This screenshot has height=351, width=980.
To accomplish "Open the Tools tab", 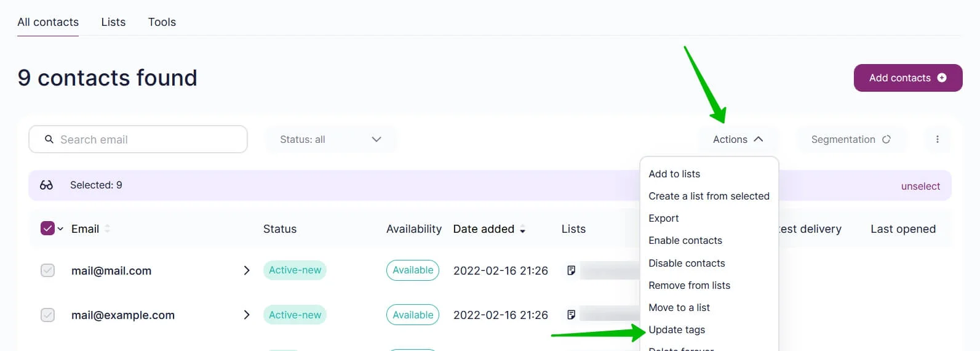I will (x=162, y=22).
